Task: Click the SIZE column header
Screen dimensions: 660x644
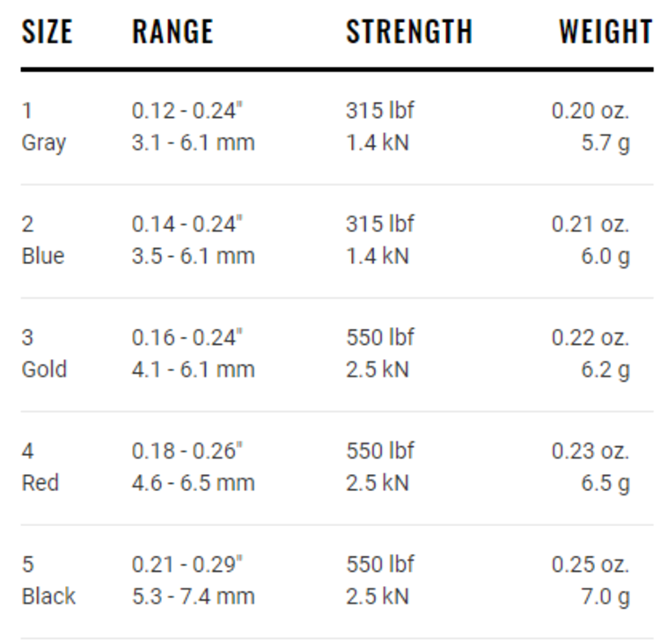Action: (x=47, y=33)
